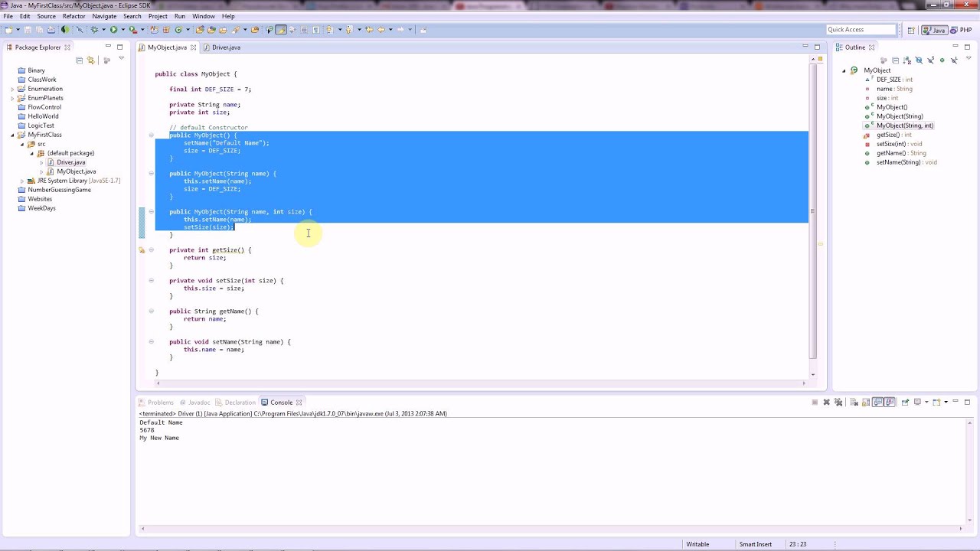980x551 pixels.
Task: Go to Last Edit Location
Action: tap(369, 30)
